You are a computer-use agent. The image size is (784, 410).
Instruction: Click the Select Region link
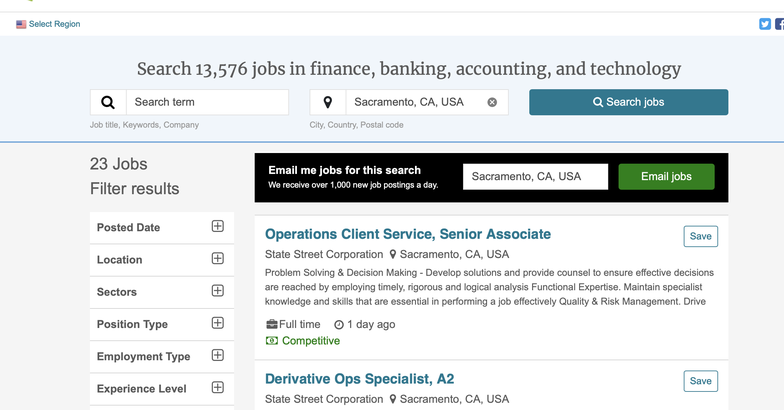54,24
